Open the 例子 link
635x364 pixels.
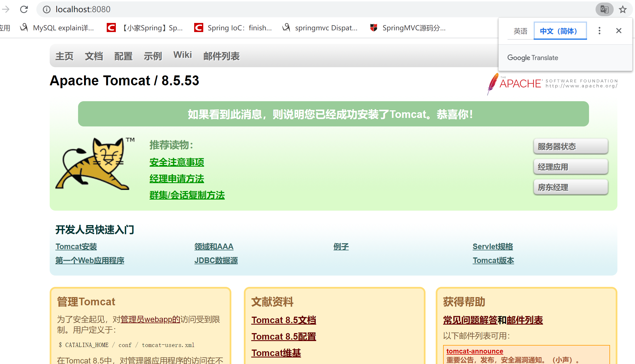341,247
